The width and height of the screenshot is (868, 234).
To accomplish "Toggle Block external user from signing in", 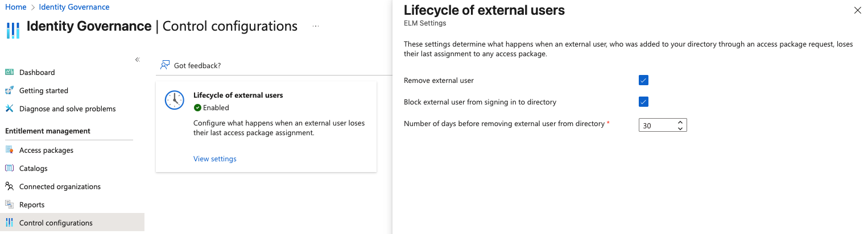I will click(x=643, y=102).
